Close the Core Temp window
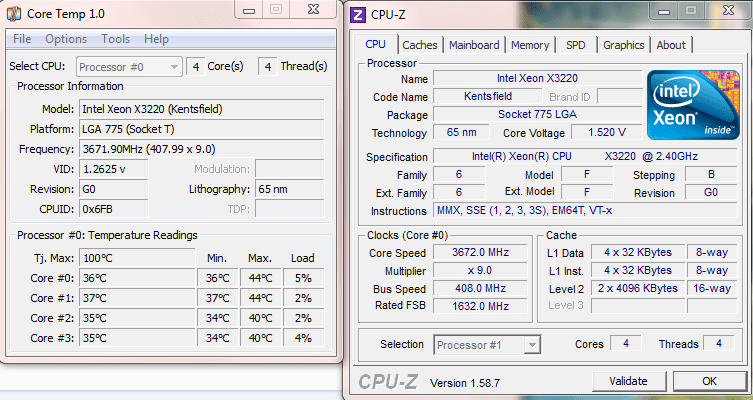This screenshot has height=400, width=753. [313, 10]
